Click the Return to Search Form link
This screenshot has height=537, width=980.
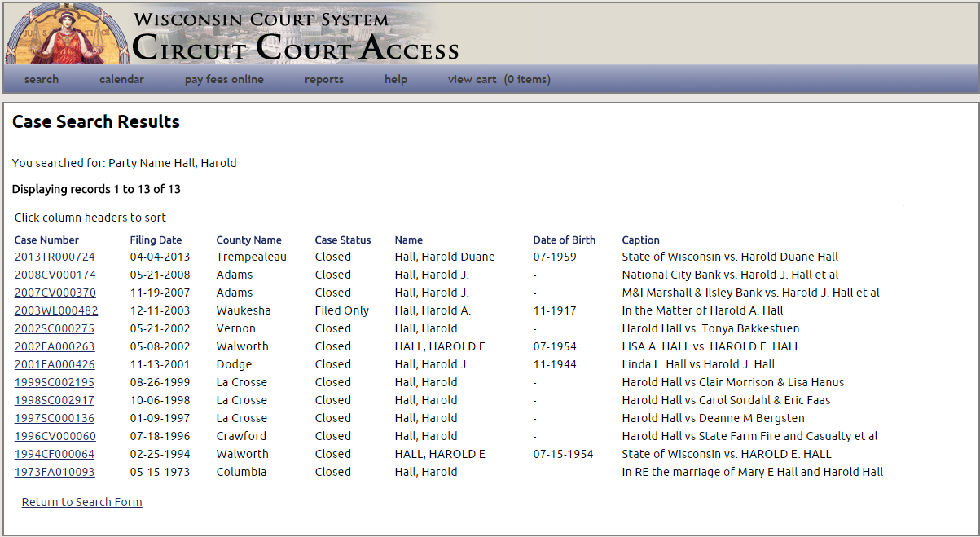click(82, 502)
